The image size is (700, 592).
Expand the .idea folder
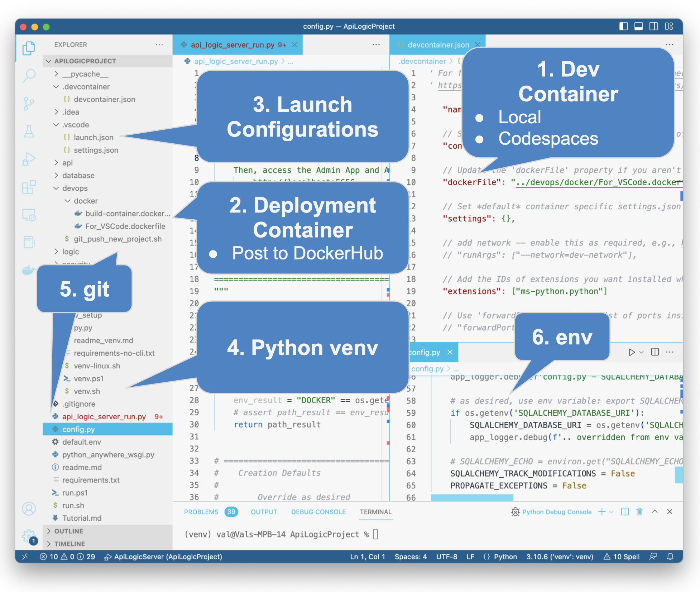point(107,112)
